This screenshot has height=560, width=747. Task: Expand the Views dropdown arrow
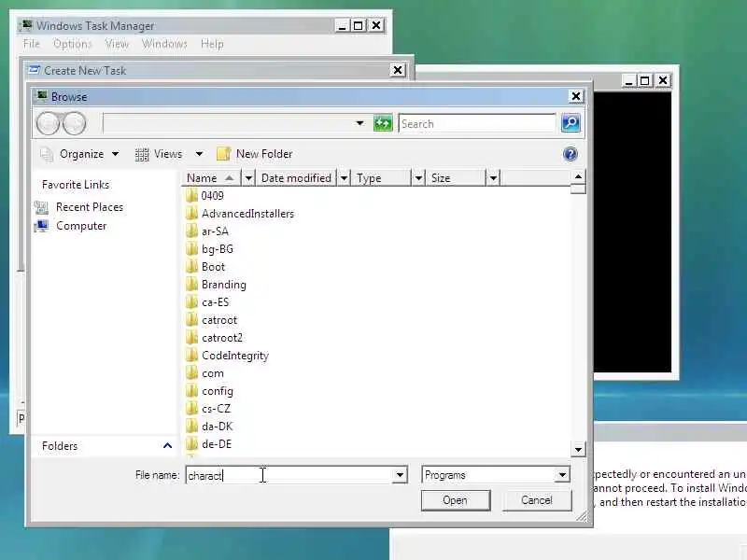coord(199,154)
